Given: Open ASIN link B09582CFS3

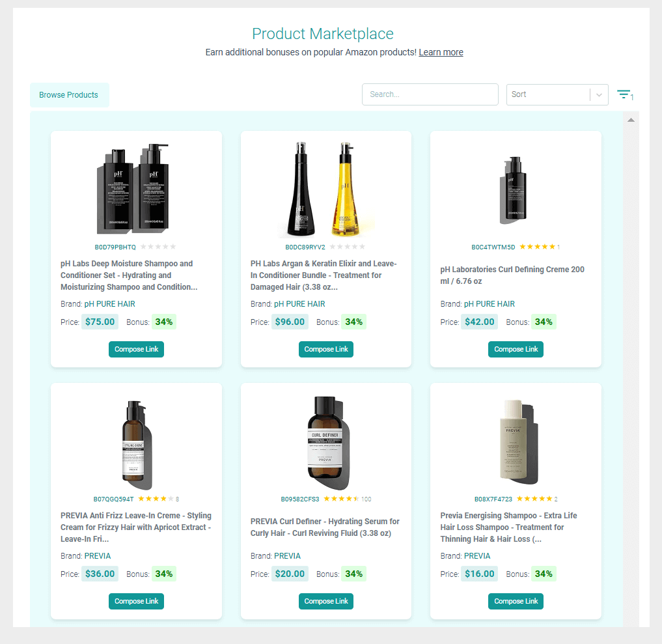Looking at the screenshot, I should pyautogui.click(x=300, y=499).
